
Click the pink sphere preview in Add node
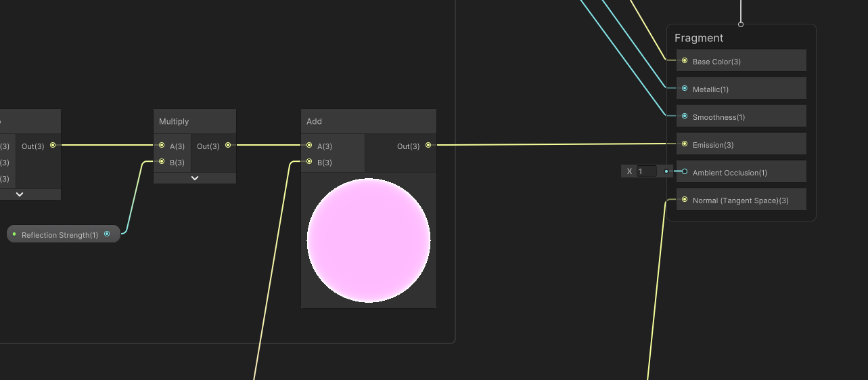click(x=369, y=240)
